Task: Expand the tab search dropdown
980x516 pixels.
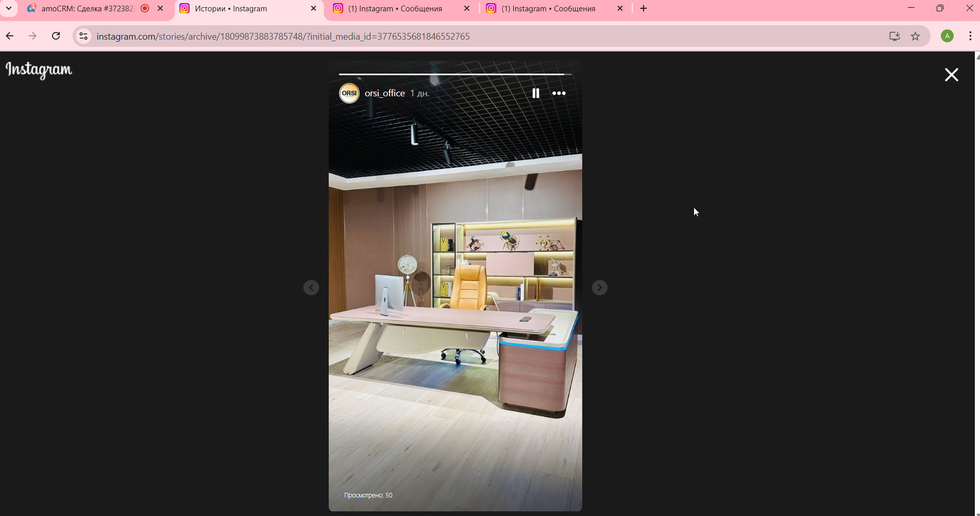Action: point(9,9)
